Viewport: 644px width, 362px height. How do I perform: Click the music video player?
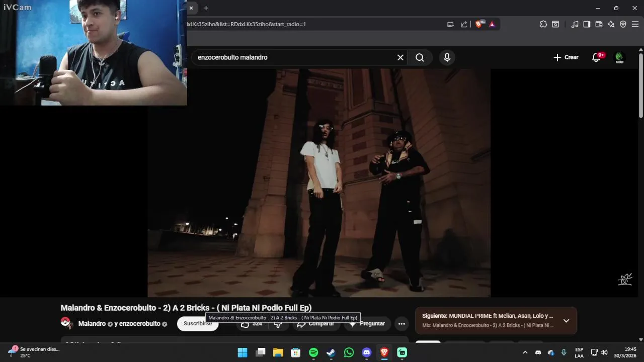click(x=319, y=183)
